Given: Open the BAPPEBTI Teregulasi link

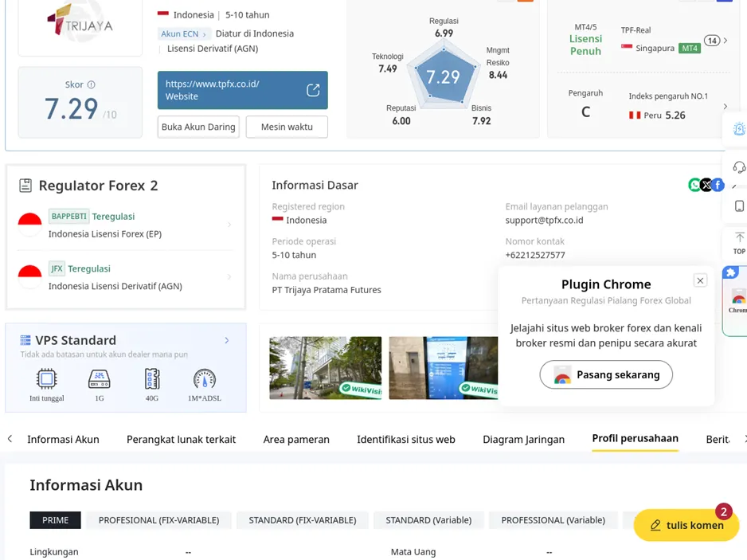Looking at the screenshot, I should coord(113,217).
